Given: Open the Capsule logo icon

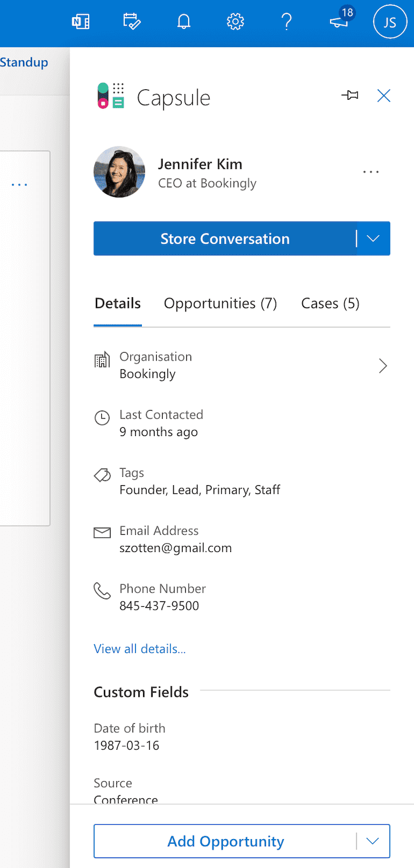Looking at the screenshot, I should point(110,95).
